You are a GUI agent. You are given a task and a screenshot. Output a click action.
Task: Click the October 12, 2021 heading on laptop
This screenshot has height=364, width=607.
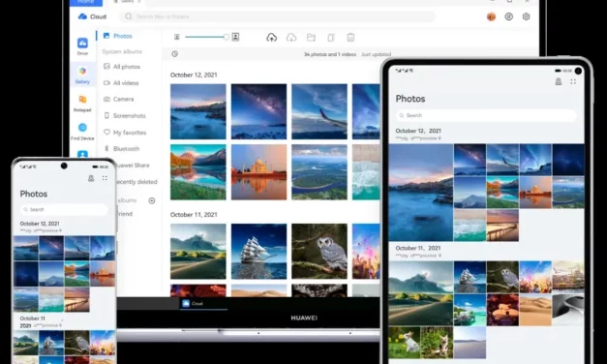pos(194,76)
